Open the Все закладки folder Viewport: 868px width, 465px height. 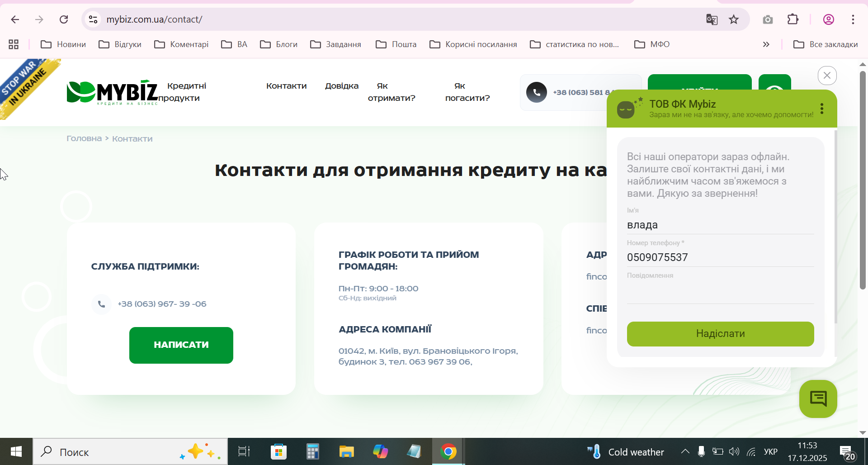(826, 44)
